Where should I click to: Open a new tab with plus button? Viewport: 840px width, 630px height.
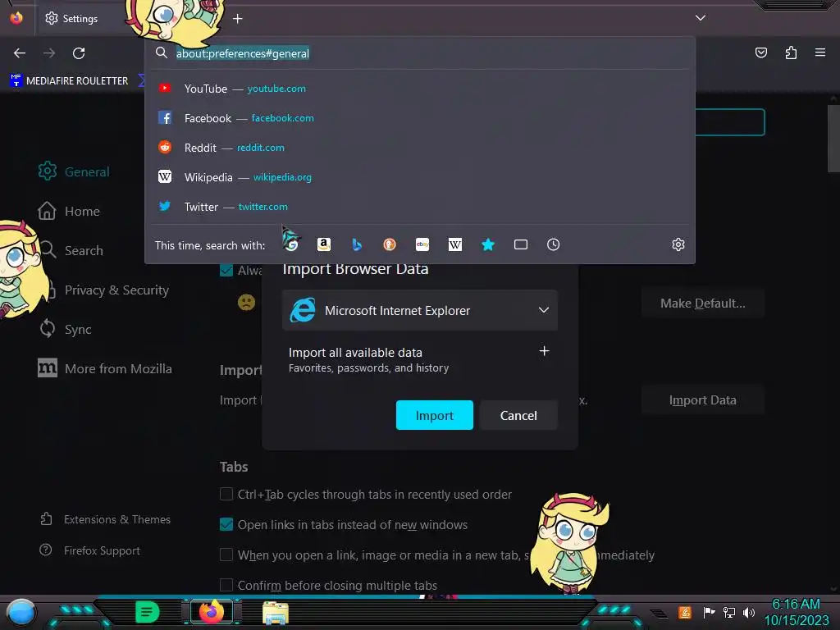(237, 19)
